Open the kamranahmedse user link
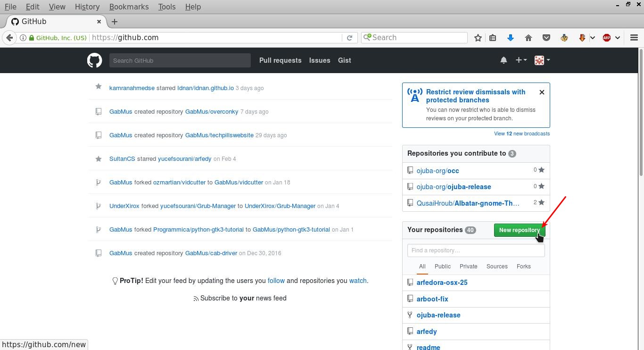Image resolution: width=644 pixels, height=350 pixels. point(132,88)
